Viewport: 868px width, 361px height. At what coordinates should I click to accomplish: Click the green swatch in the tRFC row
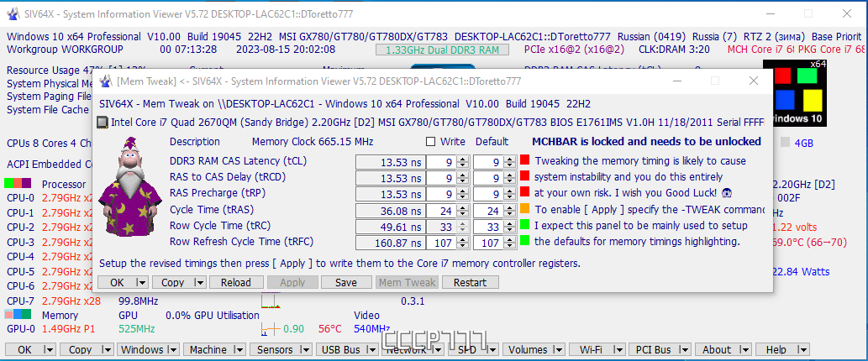point(525,240)
